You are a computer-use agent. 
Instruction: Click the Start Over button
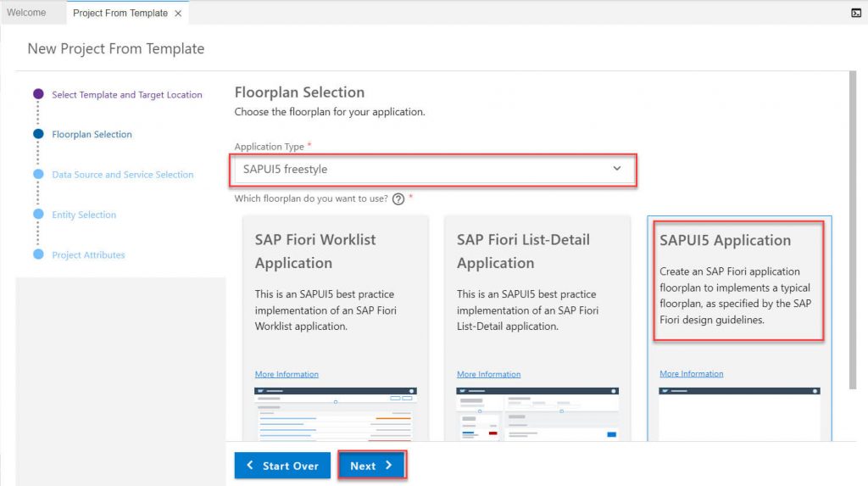(282, 466)
